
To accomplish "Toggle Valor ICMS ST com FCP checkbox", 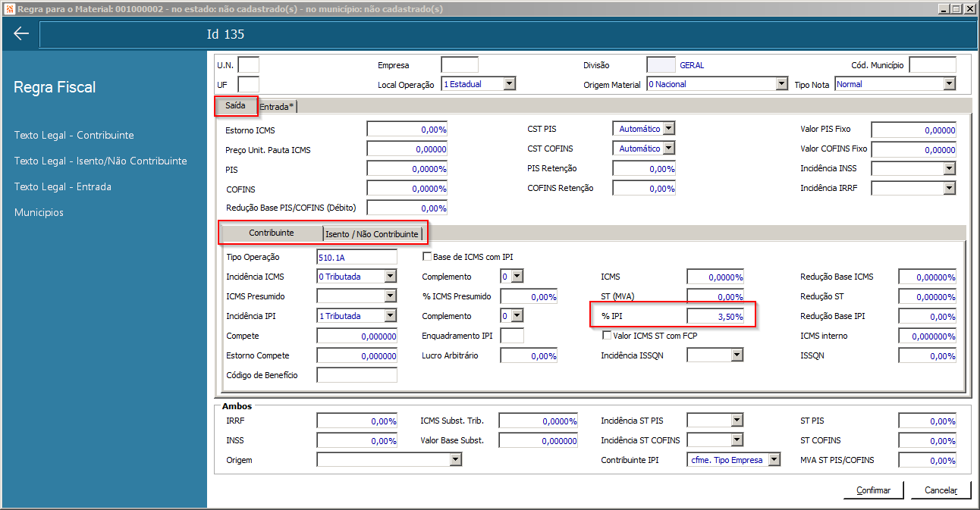I will pos(607,335).
